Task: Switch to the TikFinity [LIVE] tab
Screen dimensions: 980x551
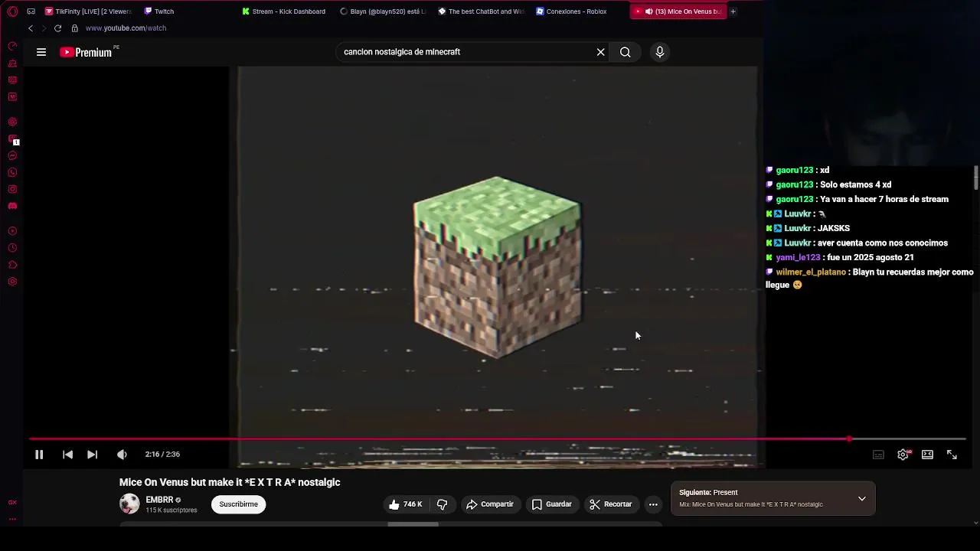Action: click(x=87, y=11)
